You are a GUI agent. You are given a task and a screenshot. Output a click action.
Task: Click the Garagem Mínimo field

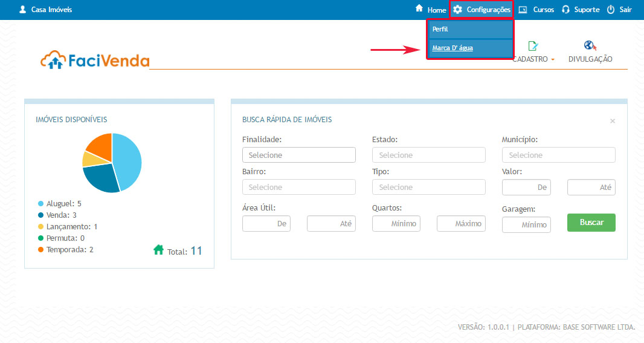click(x=526, y=225)
